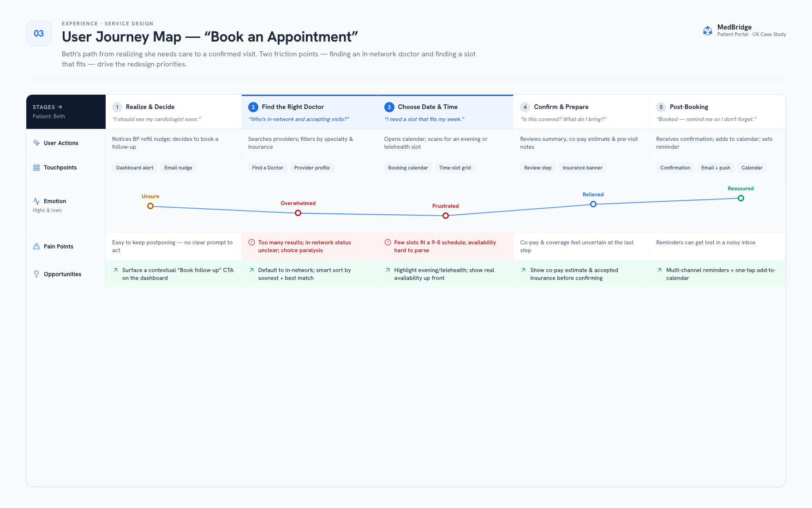Click 'Co-pay & coverage feel uncertain' pain point
The image size is (812, 508).
577,246
